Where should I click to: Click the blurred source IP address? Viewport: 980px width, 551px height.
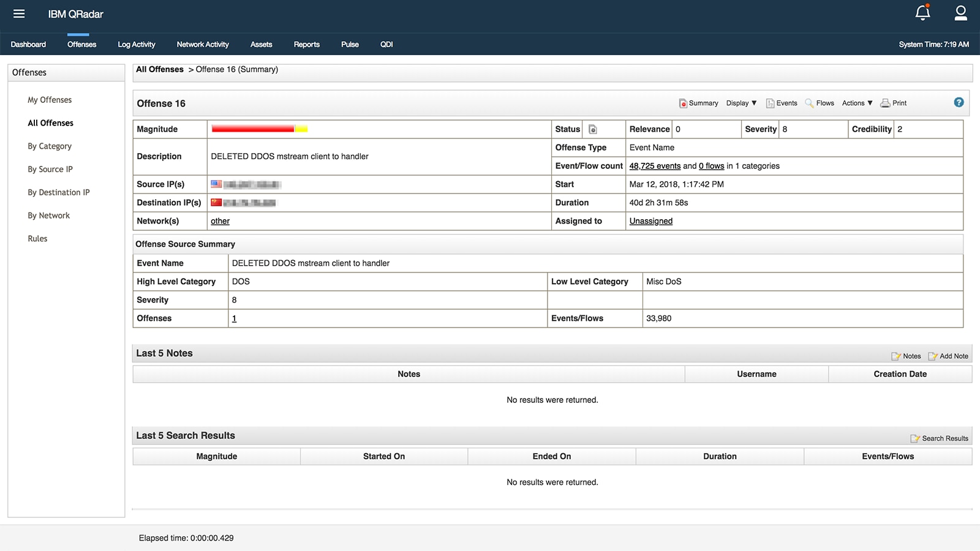pyautogui.click(x=252, y=184)
